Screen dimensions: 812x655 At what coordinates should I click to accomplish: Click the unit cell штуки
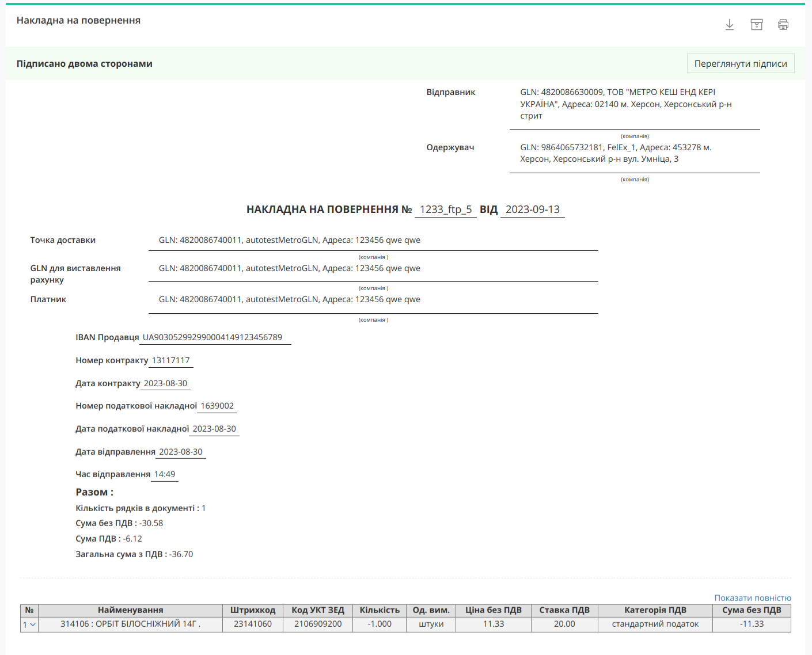431,624
